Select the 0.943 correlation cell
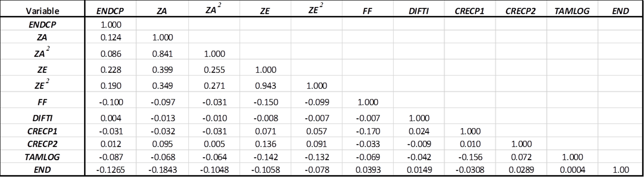644x177 pixels. click(x=266, y=86)
